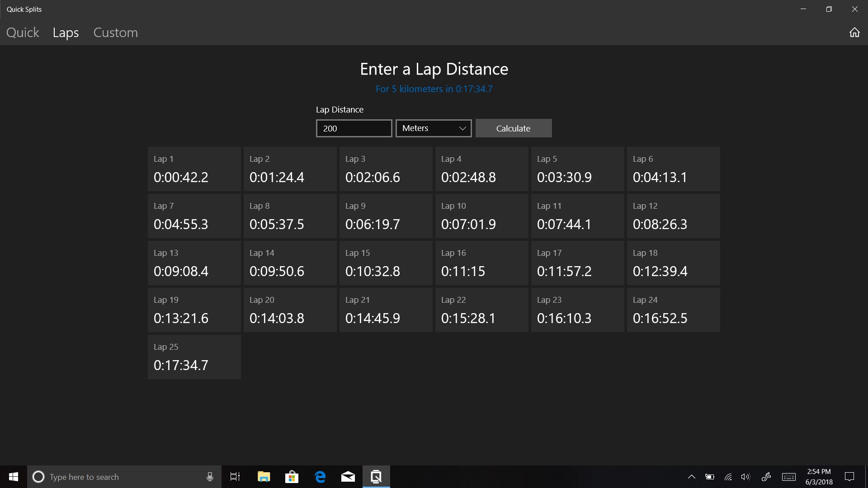
Task: Open the Mail app icon
Action: point(348,477)
